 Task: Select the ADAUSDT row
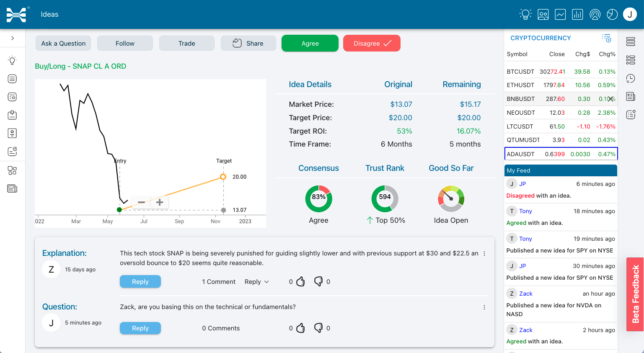click(561, 154)
